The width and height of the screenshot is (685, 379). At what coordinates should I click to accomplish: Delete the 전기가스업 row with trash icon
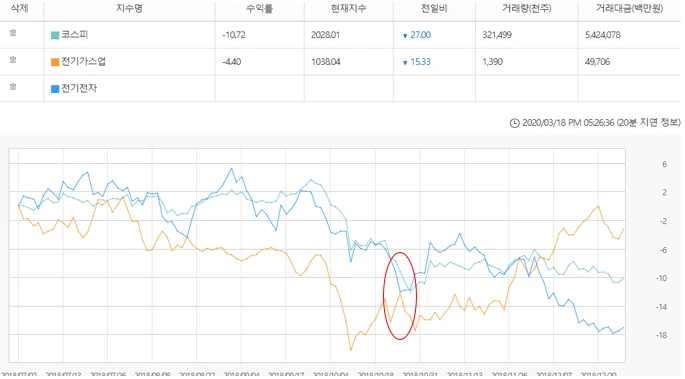click(13, 60)
